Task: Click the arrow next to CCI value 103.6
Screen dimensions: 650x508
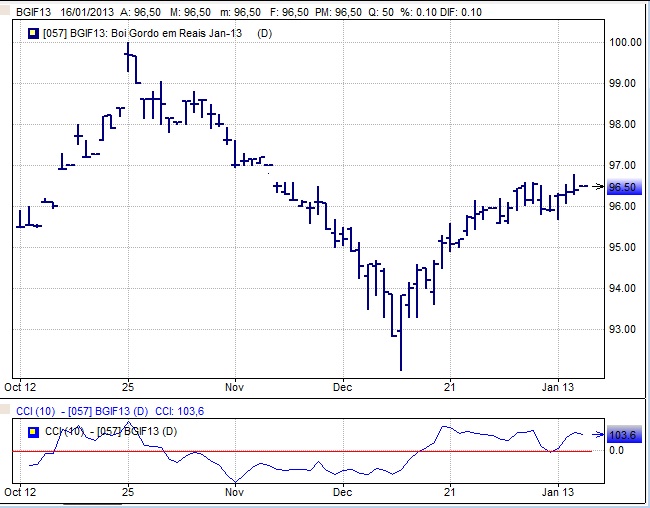Action: point(599,434)
